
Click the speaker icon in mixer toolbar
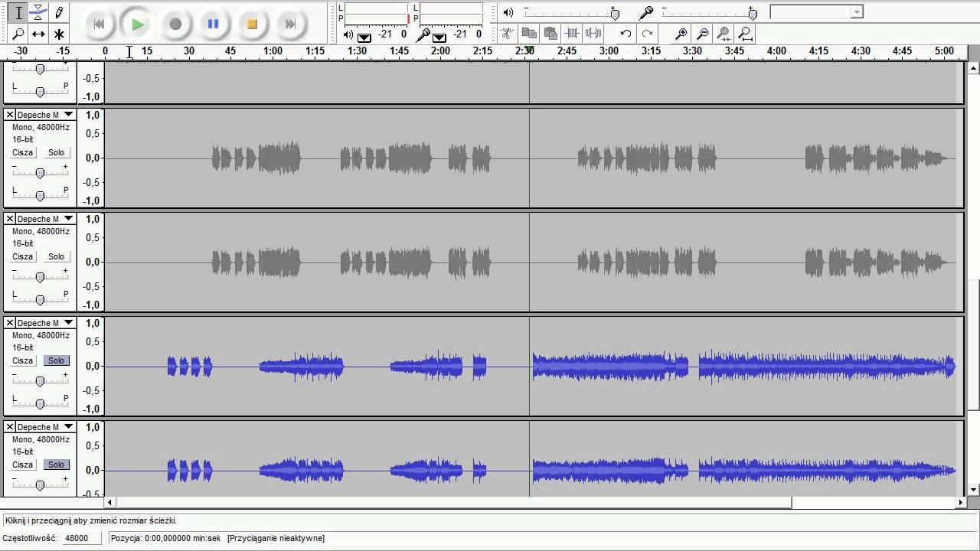508,12
